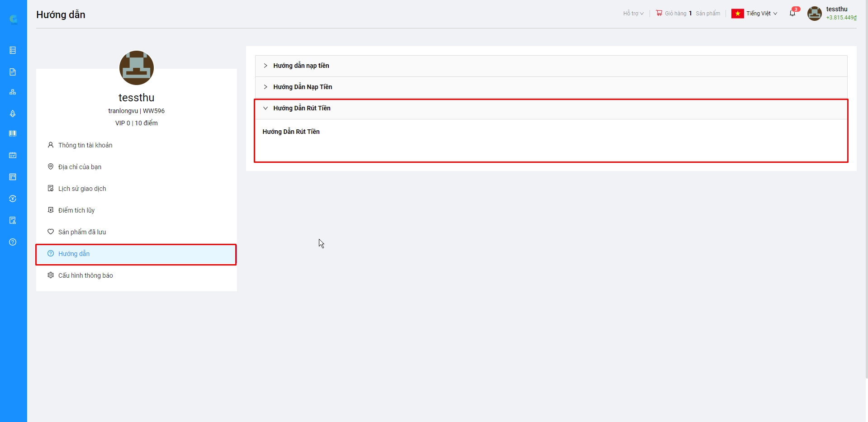The height and width of the screenshot is (422, 868).
Task: Collapse the 'Hướng Dẫn Rút Tiền' section
Action: 302,108
